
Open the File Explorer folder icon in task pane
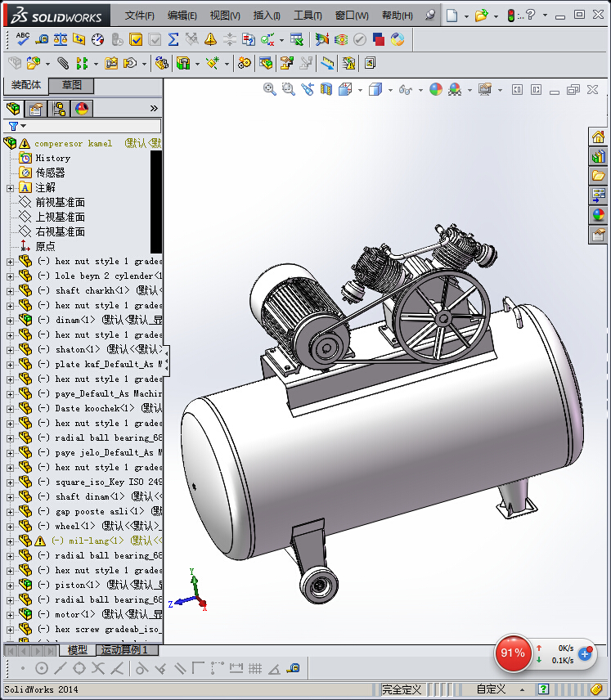coord(599,176)
